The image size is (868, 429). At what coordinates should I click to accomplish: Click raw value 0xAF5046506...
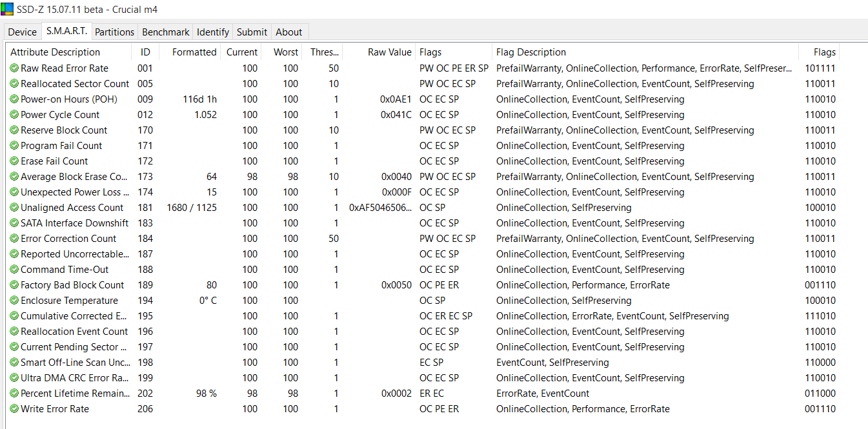coord(381,208)
